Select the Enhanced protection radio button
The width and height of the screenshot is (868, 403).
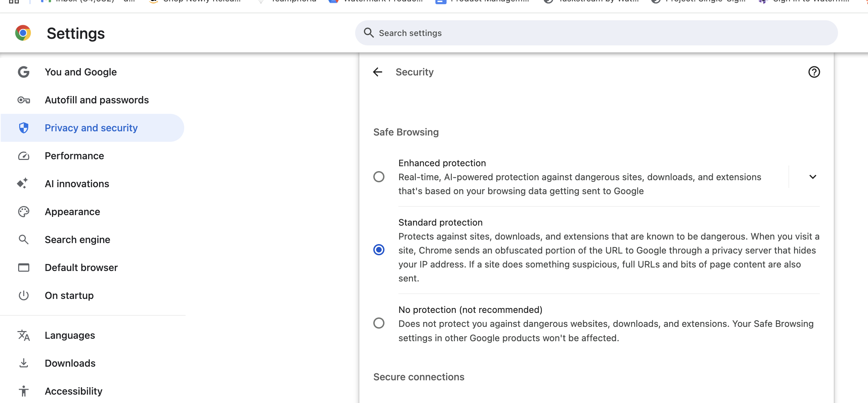(x=379, y=177)
